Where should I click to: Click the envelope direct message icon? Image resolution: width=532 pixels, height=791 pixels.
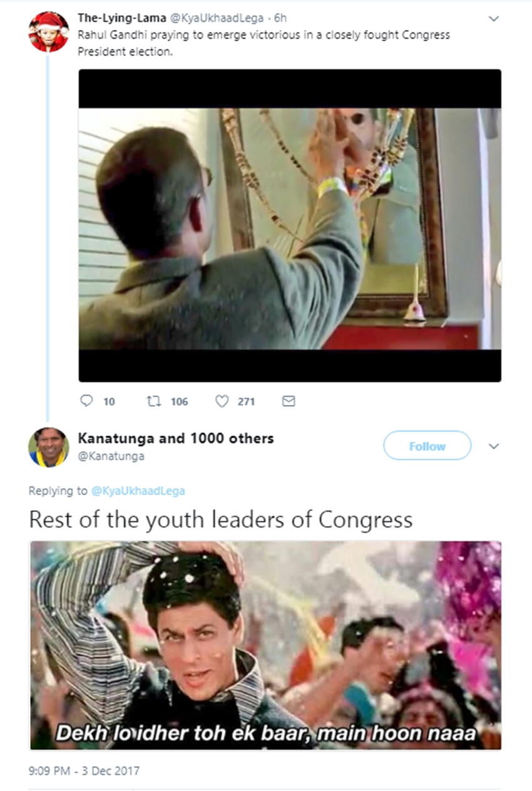coord(288,401)
